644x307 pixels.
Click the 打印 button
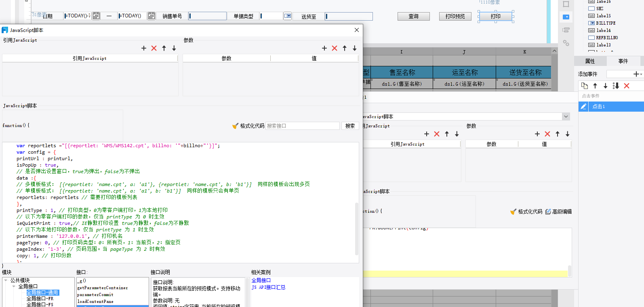(496, 16)
